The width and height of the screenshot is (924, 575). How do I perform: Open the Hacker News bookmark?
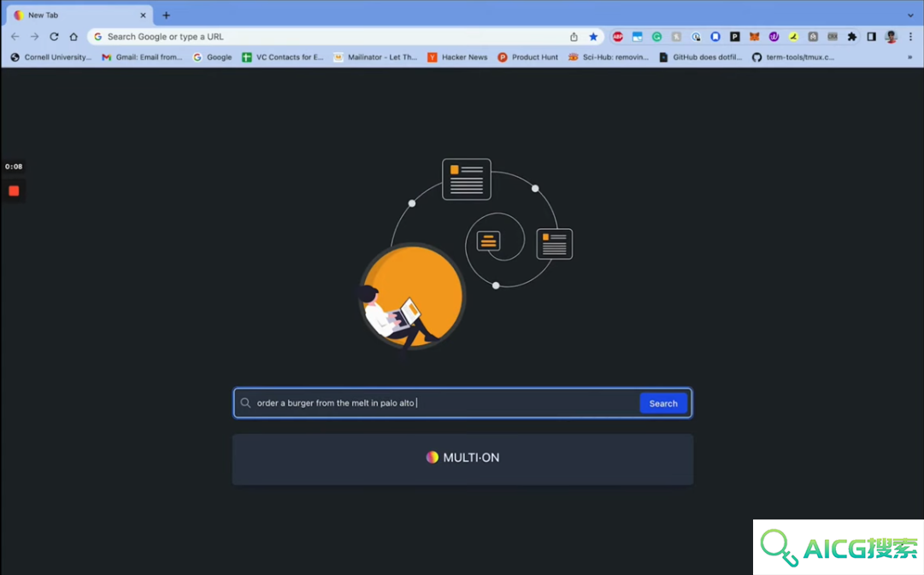click(457, 57)
